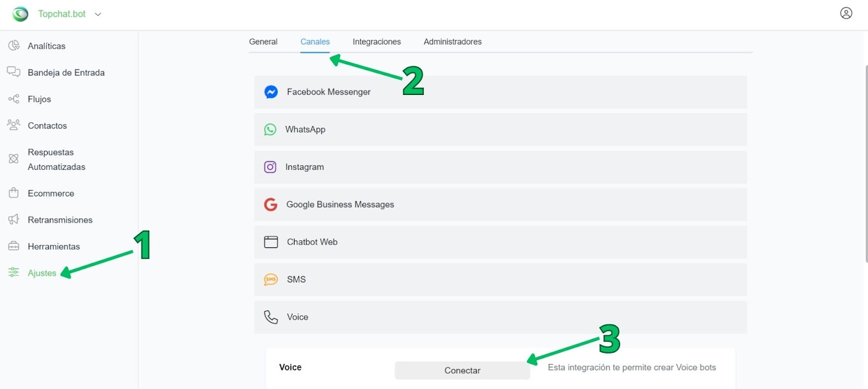The height and width of the screenshot is (389, 868).
Task: Click the Voice phone icon
Action: (271, 317)
